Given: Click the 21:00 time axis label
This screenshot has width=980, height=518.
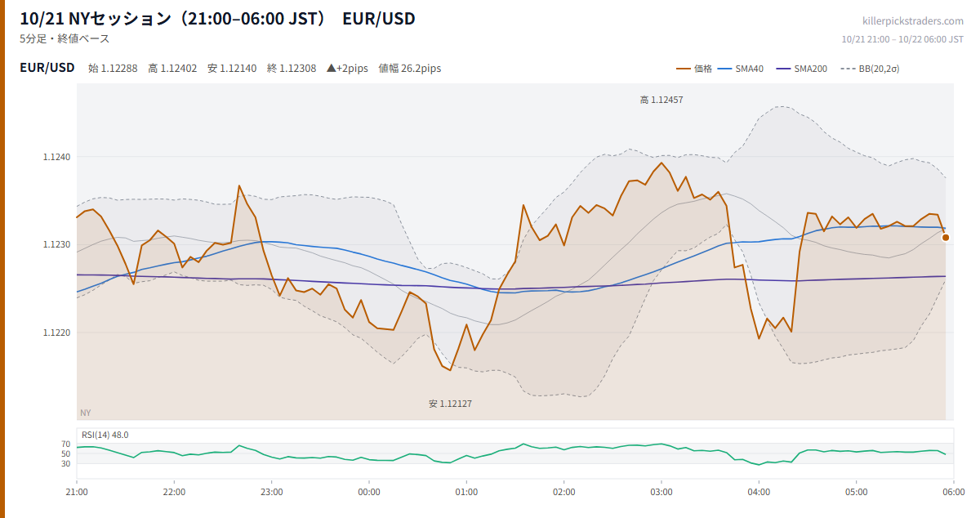Looking at the screenshot, I should [77, 492].
